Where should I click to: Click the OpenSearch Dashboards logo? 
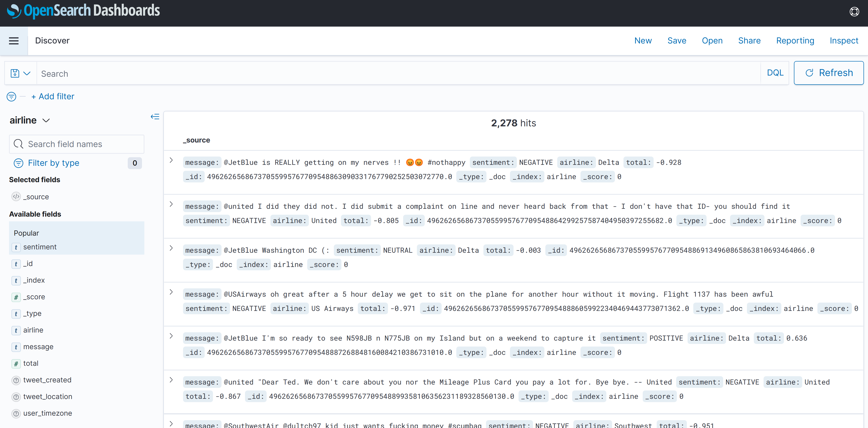pos(83,11)
